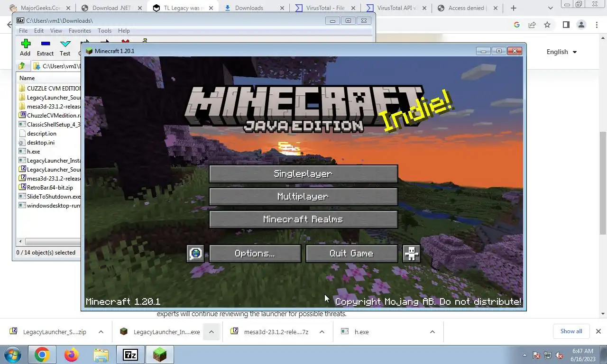The image size is (607, 364).
Task: Open Chrome tab search dropdown
Action: point(550,8)
